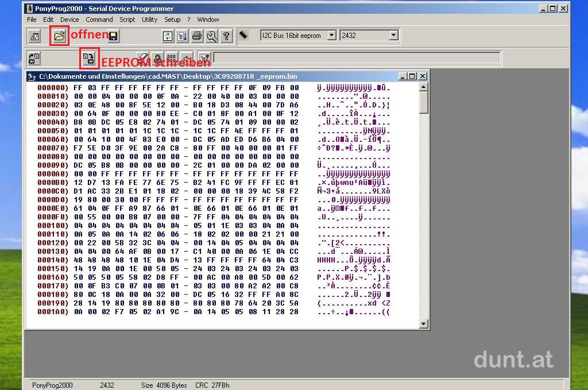Click the Read device icon in second toolbar

[34, 58]
